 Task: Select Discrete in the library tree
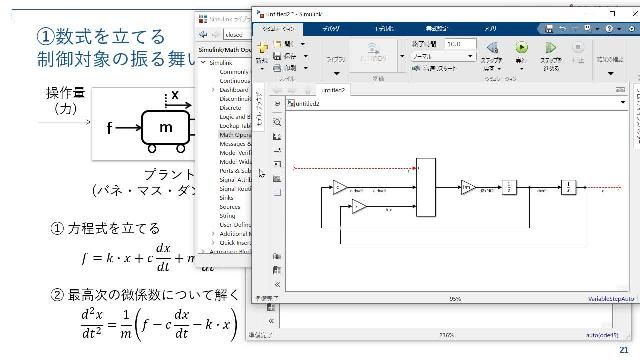tap(231, 108)
